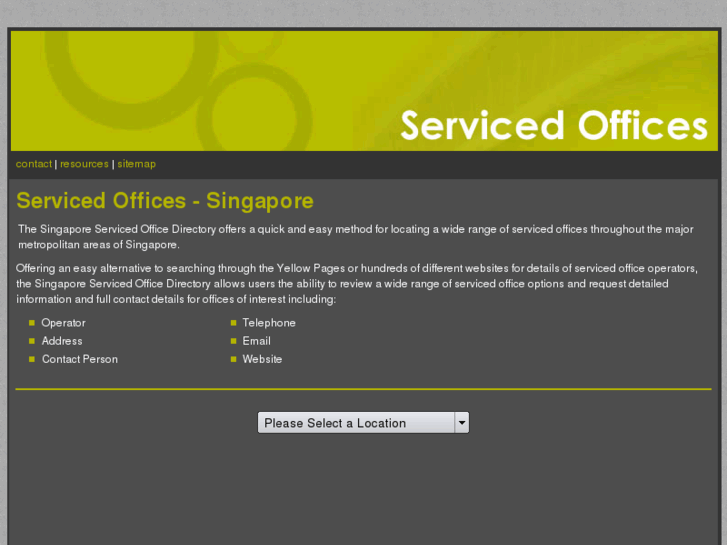Click the Serviced Offices banner title
Image resolution: width=727 pixels, height=545 pixels.
(554, 125)
